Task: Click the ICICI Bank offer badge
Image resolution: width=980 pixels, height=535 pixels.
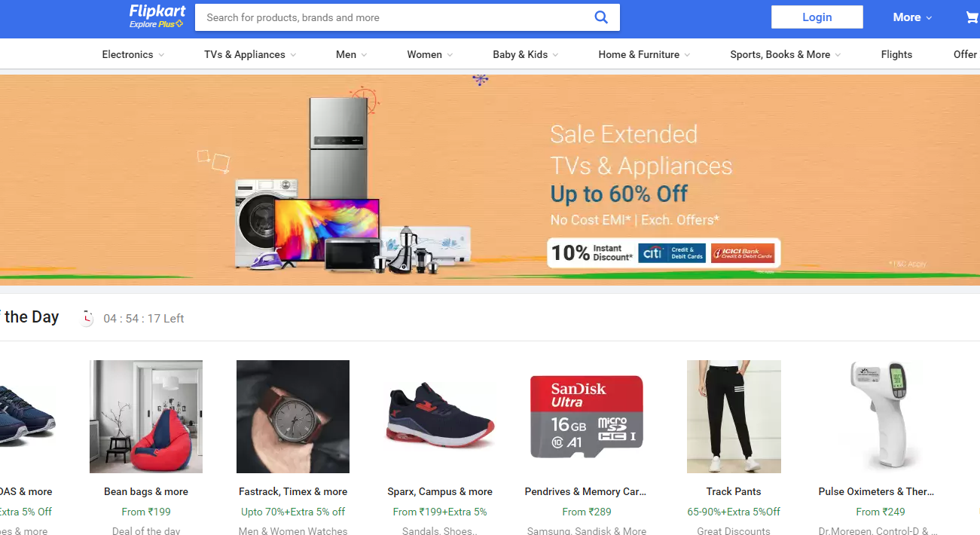Action: 743,253
